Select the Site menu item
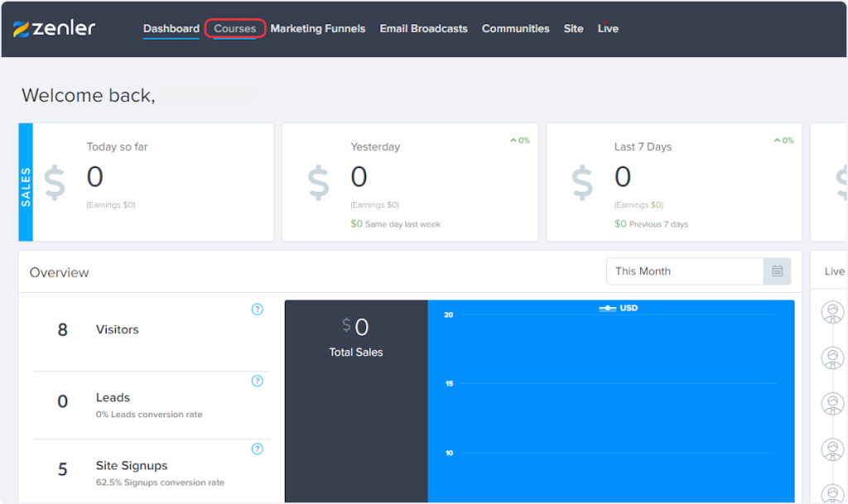The height and width of the screenshot is (504, 848). click(x=573, y=29)
